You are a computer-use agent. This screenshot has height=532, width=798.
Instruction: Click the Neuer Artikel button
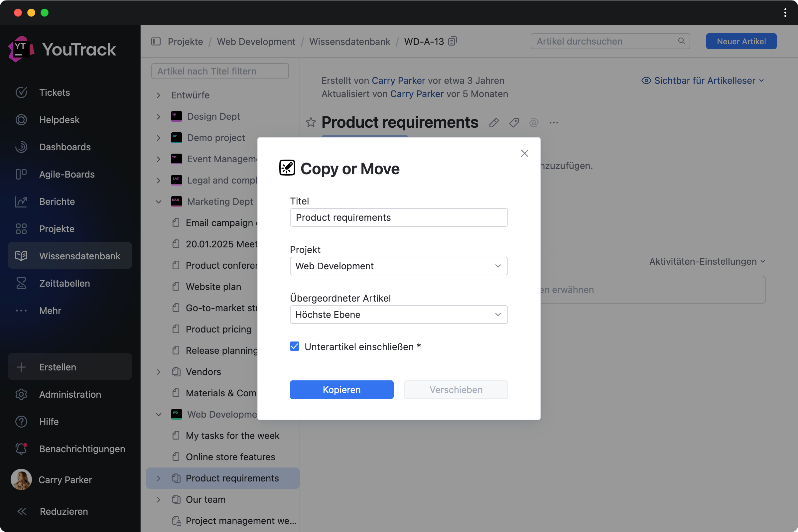pos(741,41)
